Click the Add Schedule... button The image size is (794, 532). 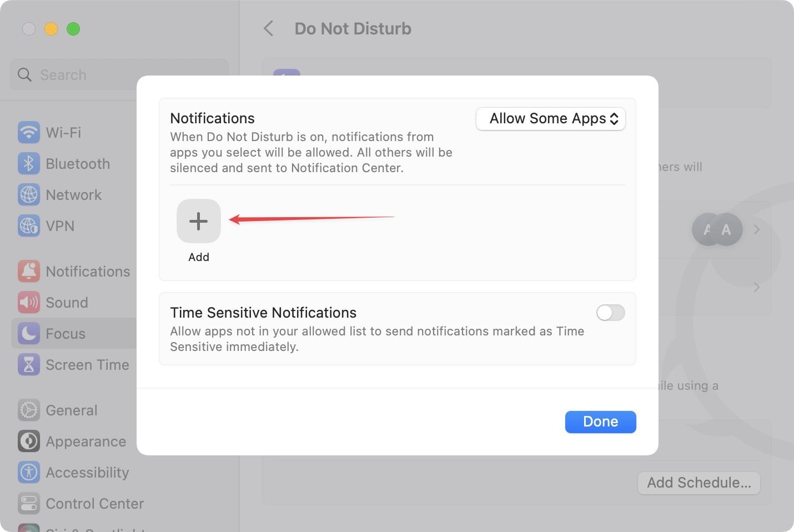pos(699,483)
